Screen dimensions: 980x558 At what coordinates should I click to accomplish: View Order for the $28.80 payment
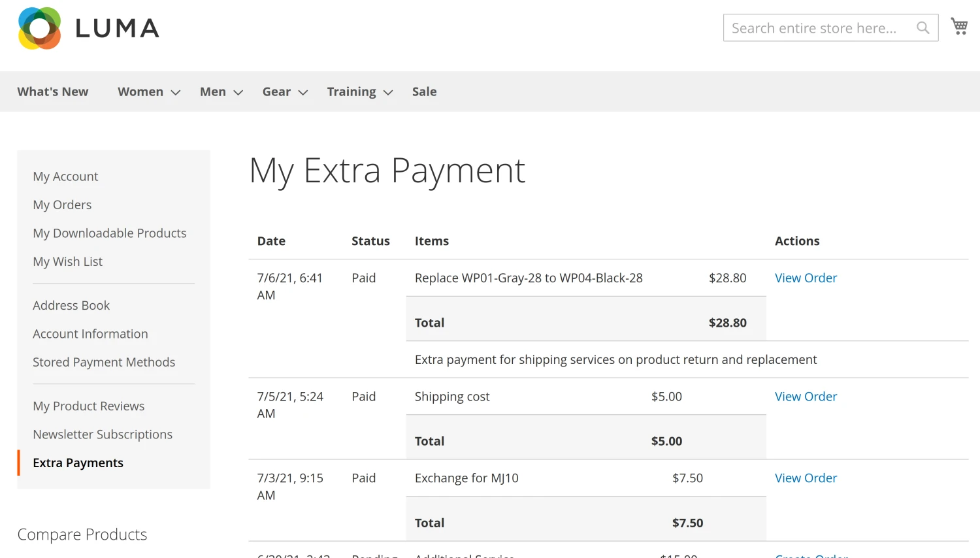(806, 278)
